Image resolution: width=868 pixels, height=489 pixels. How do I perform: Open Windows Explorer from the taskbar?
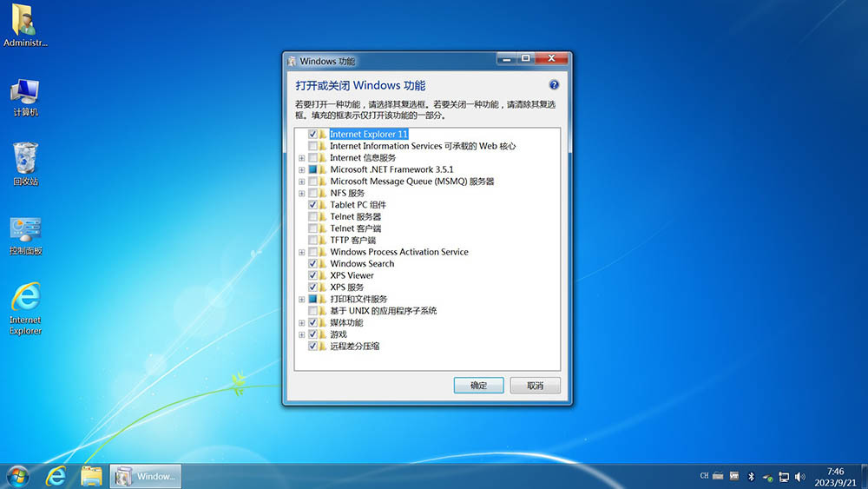tap(92, 476)
